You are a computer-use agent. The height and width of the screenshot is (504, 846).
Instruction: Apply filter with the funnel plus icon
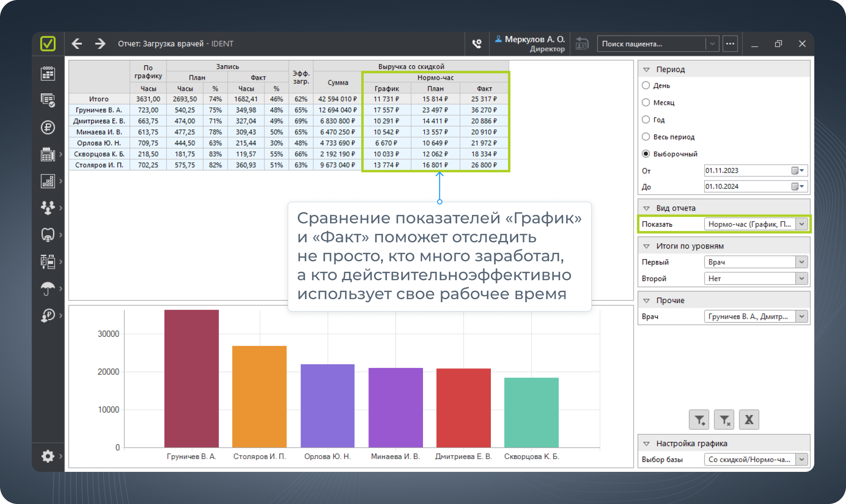699,420
